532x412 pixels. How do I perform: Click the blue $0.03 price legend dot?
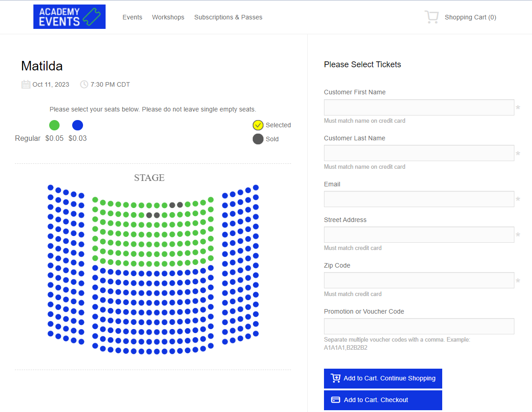point(77,125)
